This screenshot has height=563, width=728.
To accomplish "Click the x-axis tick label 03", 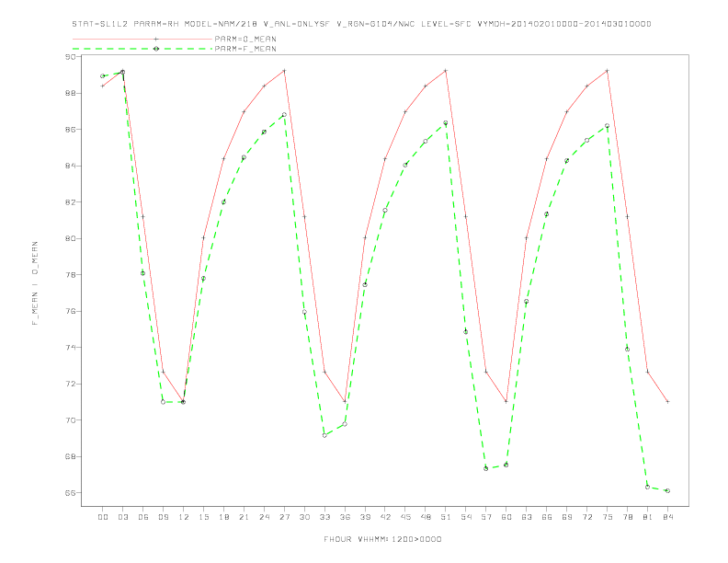I will pos(122,517).
